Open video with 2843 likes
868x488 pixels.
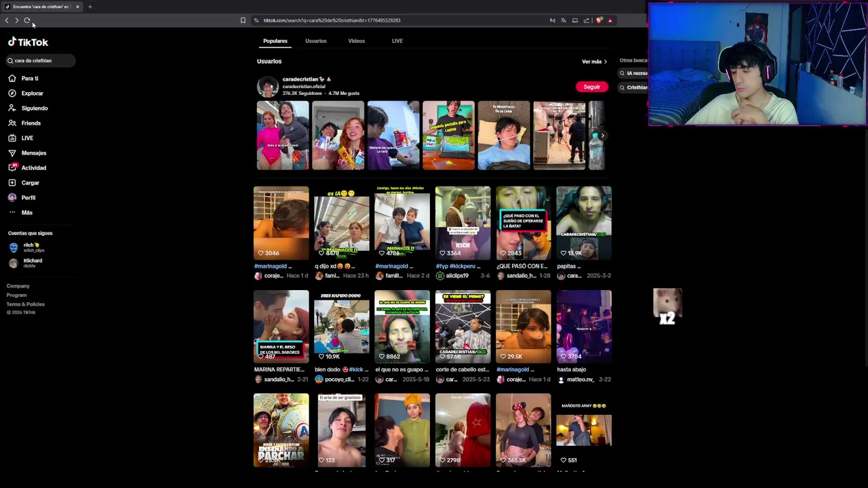[x=524, y=223]
